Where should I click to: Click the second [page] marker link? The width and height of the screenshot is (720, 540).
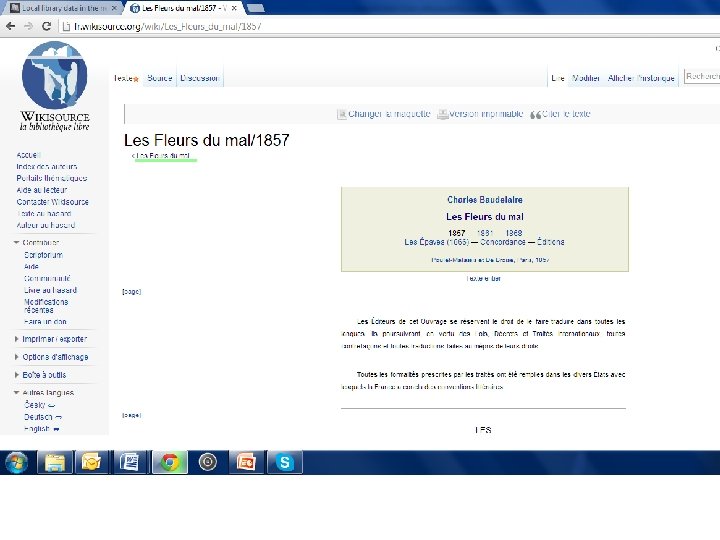click(x=131, y=415)
